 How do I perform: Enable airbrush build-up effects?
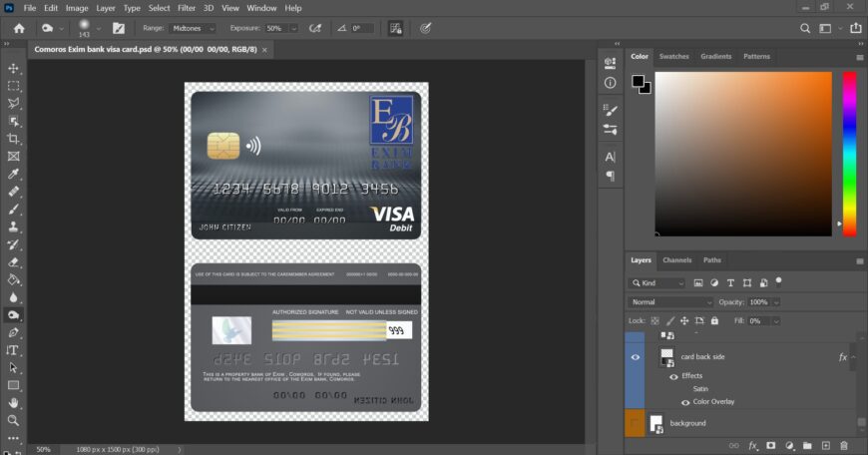[x=315, y=28]
